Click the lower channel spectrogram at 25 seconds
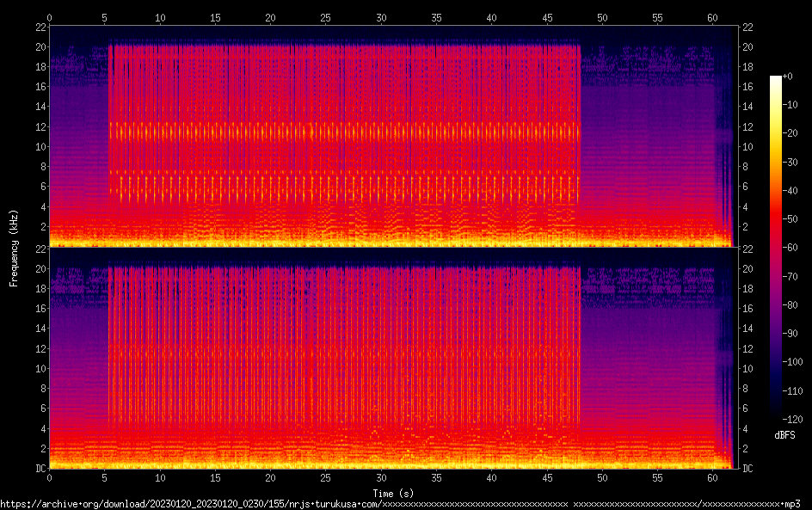 326,361
